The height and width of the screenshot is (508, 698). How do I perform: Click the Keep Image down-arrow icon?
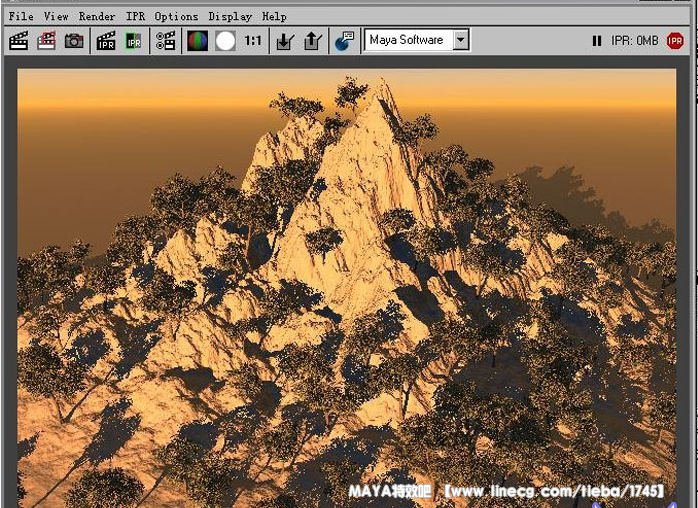[285, 41]
